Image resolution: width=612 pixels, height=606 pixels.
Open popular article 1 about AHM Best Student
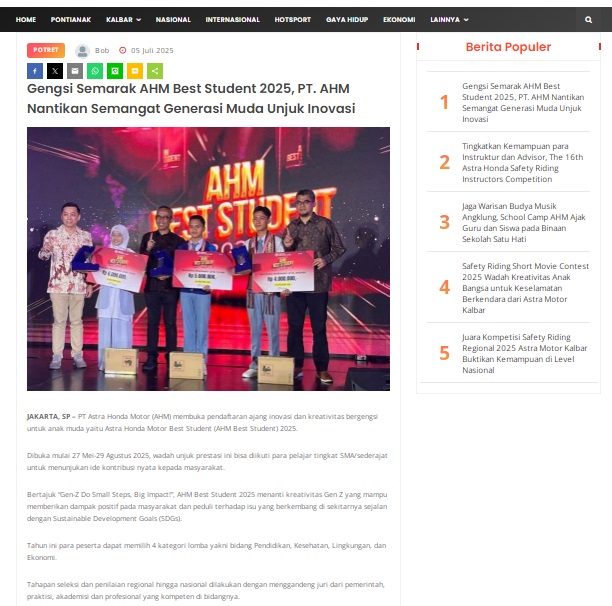(x=523, y=102)
